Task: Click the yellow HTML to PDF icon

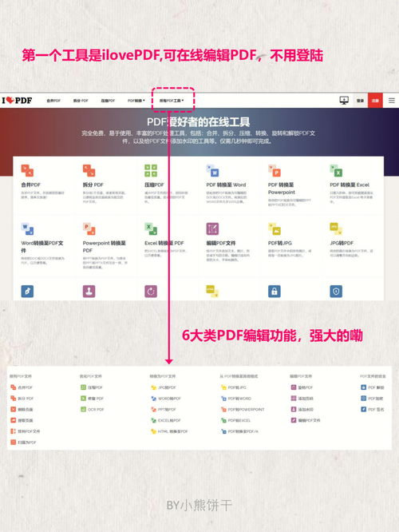Action: pos(212,291)
